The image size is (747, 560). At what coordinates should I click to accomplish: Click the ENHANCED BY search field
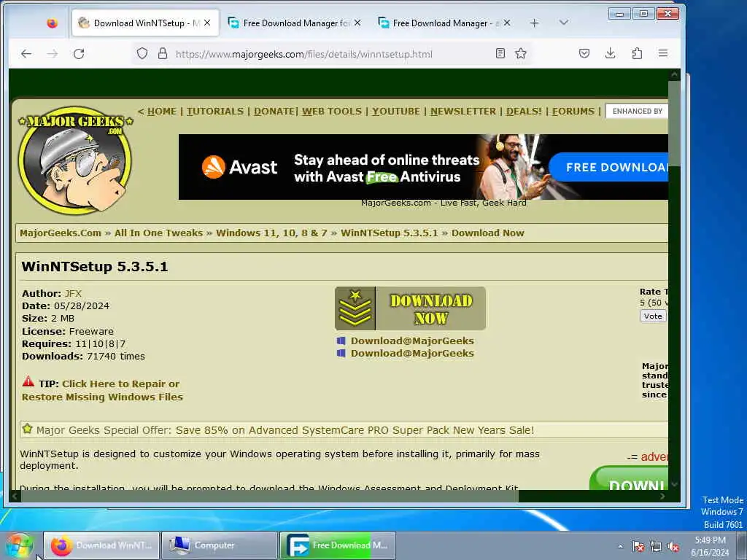click(x=637, y=112)
